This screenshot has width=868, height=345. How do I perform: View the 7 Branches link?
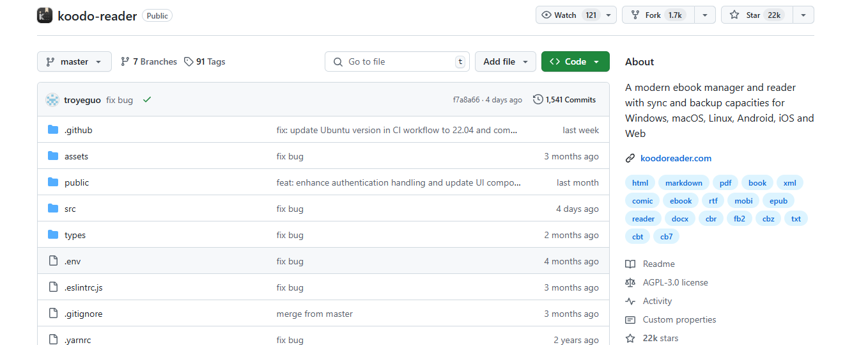(x=149, y=61)
